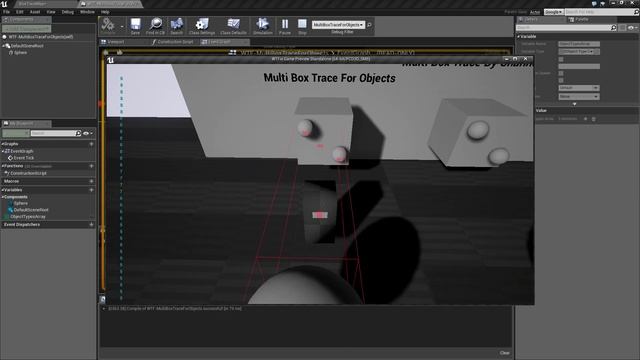640x360 pixels.
Task: Open the None dropdown in Details
Action: click(x=579, y=96)
